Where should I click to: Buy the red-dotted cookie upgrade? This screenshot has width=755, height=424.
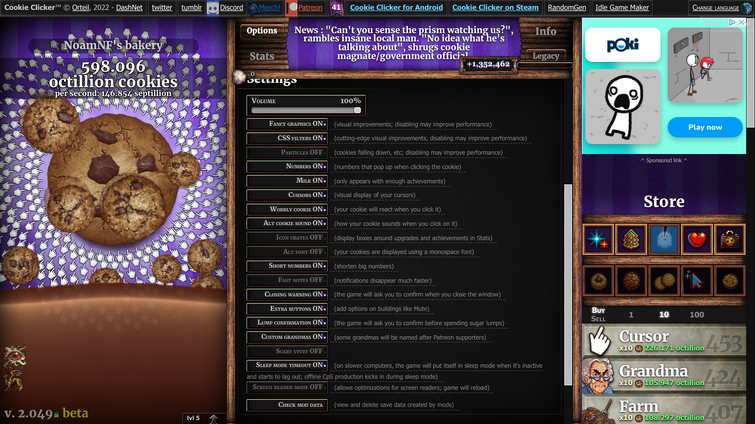point(729,281)
